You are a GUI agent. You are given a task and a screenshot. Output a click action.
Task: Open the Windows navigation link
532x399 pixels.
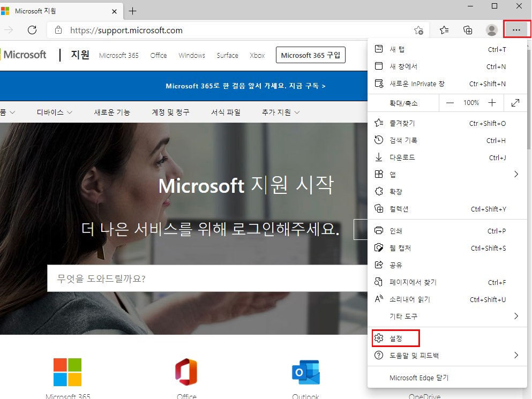(x=192, y=55)
